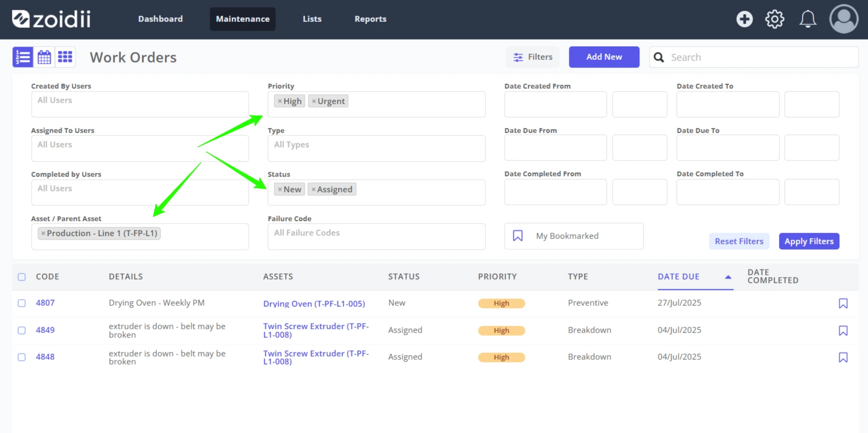Open Drying Oven asset link
The width and height of the screenshot is (868, 433).
tap(314, 304)
